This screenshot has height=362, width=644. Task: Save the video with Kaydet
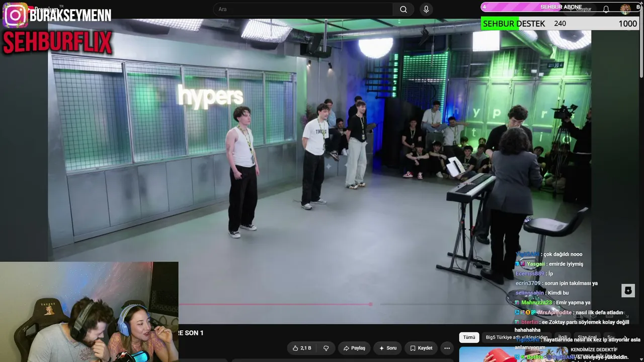point(421,348)
